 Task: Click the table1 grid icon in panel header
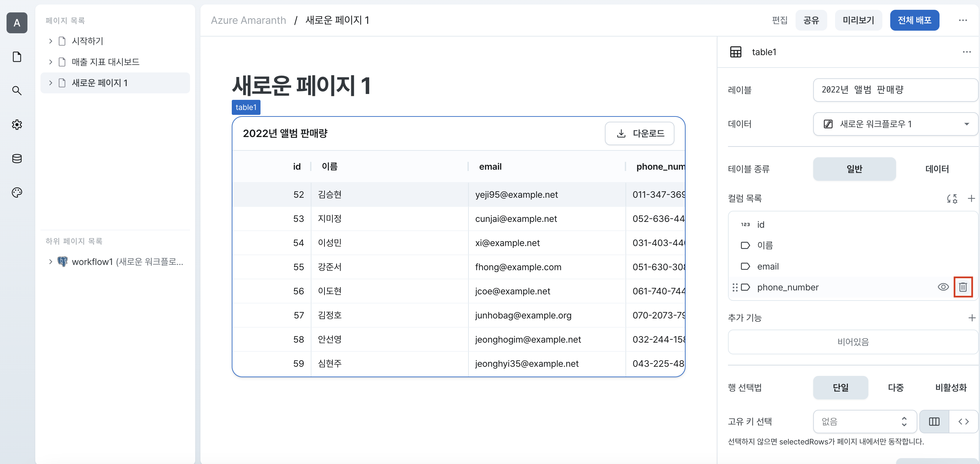(x=735, y=52)
